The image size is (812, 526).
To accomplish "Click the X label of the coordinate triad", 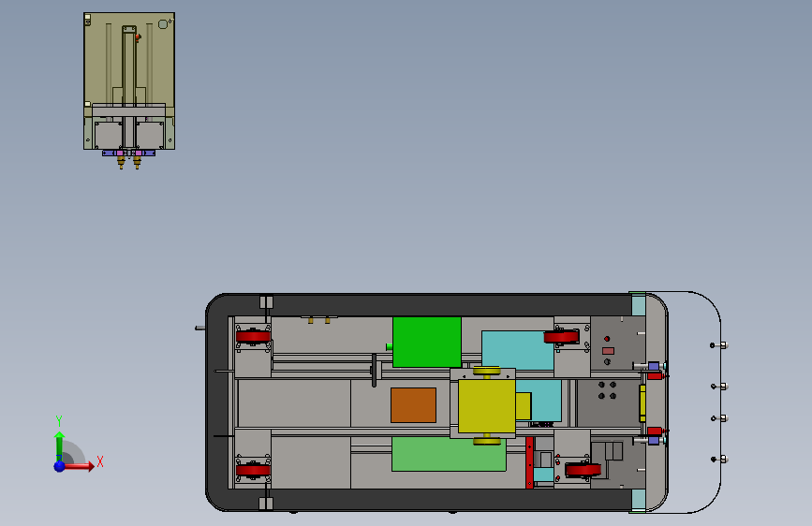I will (100, 461).
